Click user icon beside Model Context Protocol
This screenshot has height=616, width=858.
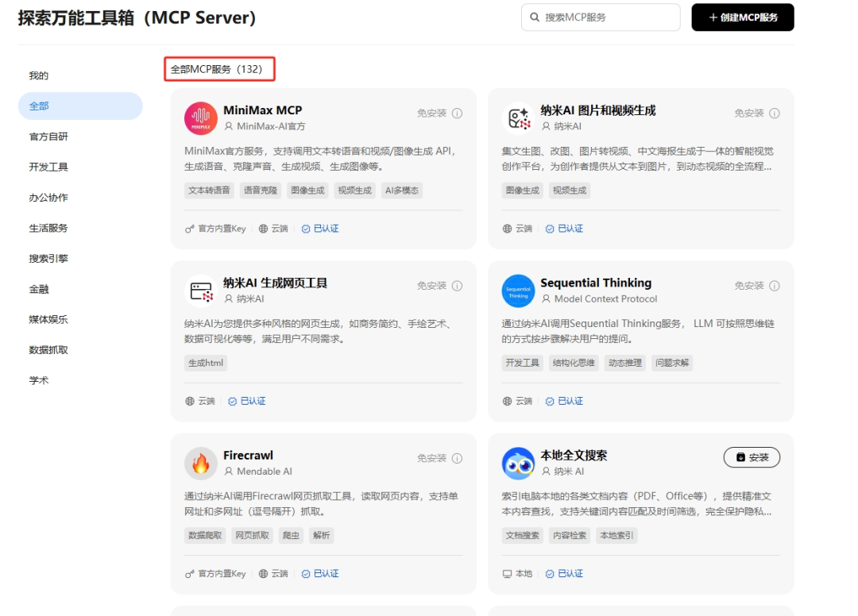click(x=546, y=299)
